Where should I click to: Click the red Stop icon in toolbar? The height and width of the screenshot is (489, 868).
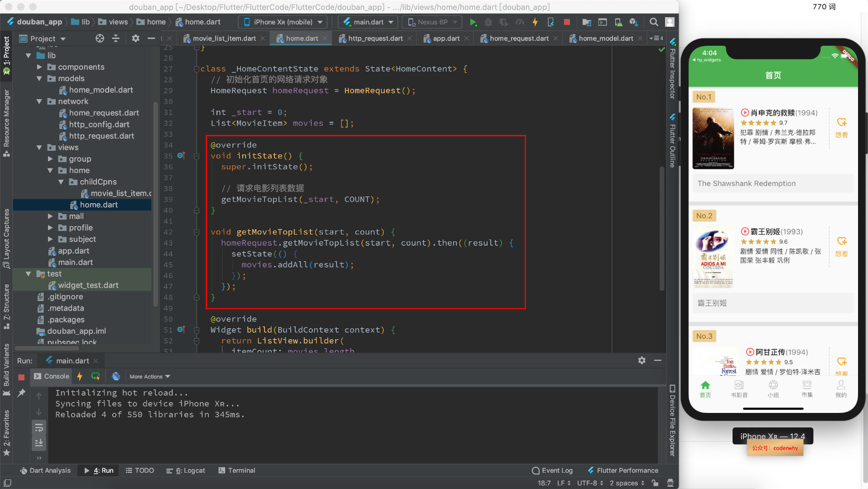(566, 22)
